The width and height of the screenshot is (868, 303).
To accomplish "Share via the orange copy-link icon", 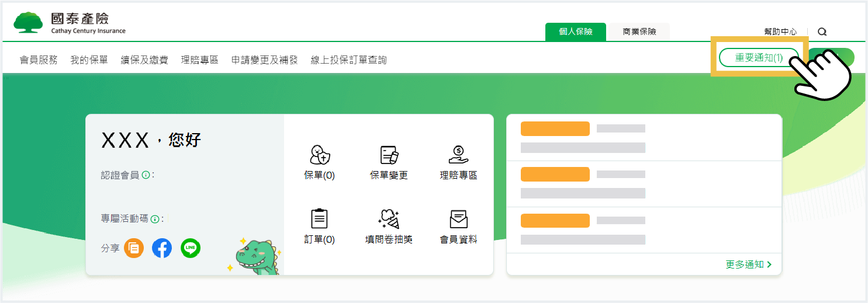I will click(x=134, y=248).
